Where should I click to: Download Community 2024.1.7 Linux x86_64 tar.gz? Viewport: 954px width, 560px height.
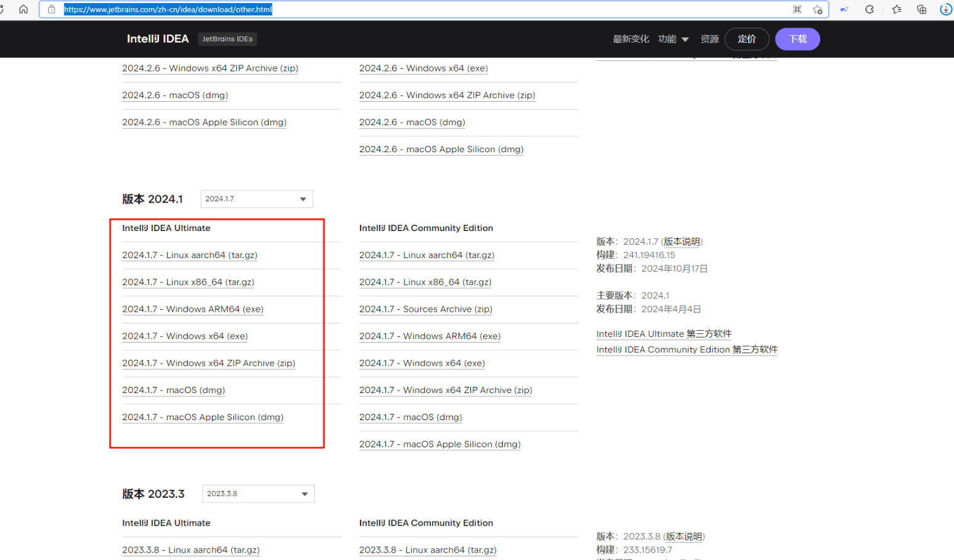click(x=425, y=282)
